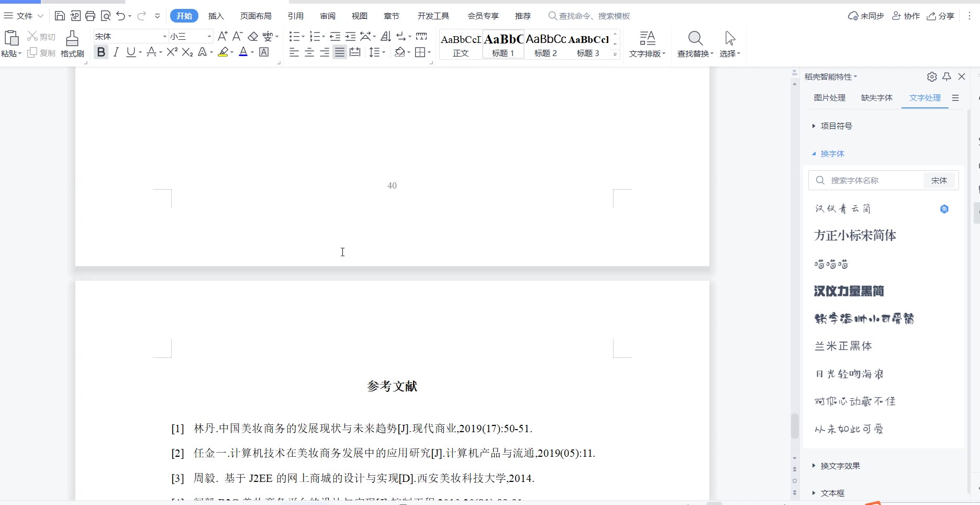Open the 缺失字体 panel tab

[877, 98]
